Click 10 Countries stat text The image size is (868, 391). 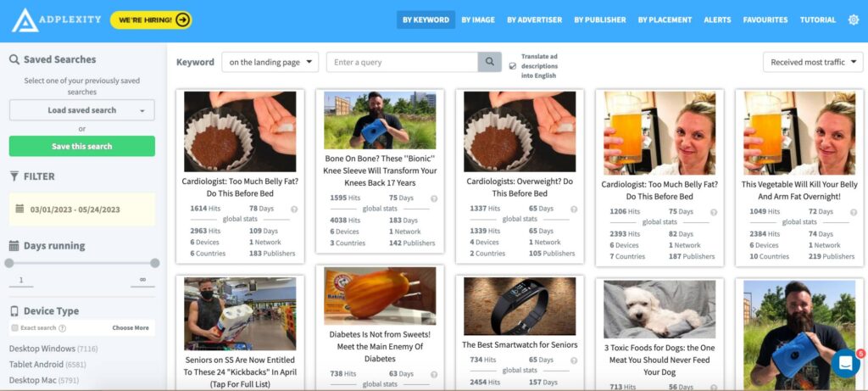tap(770, 256)
